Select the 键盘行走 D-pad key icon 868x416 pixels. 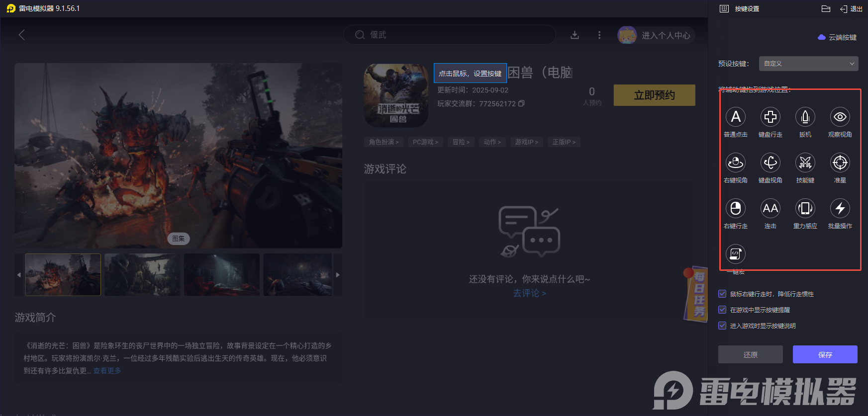771,117
